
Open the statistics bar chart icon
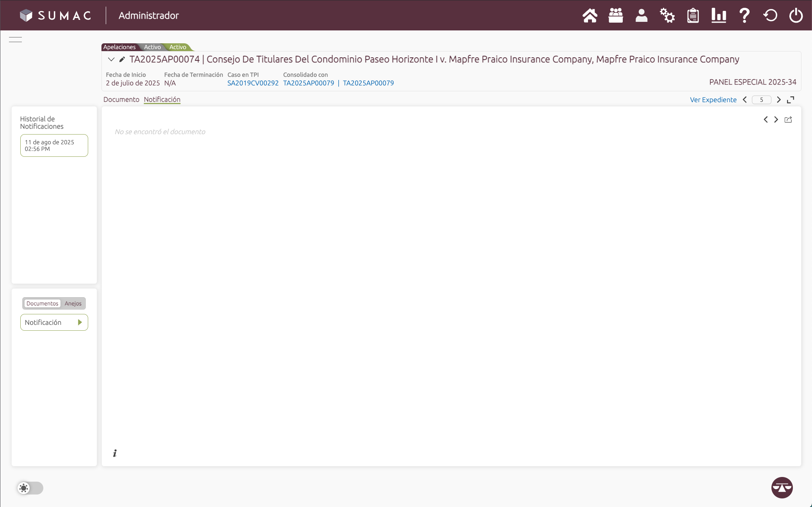pyautogui.click(x=719, y=15)
